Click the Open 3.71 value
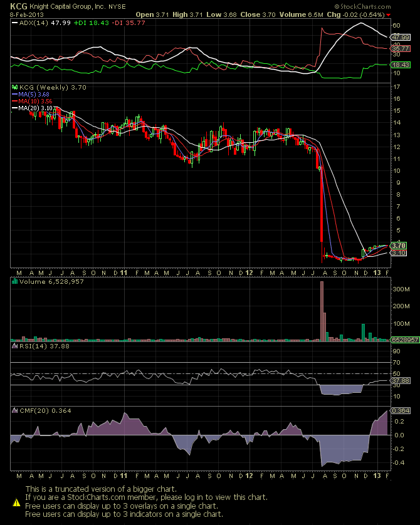 [x=153, y=15]
